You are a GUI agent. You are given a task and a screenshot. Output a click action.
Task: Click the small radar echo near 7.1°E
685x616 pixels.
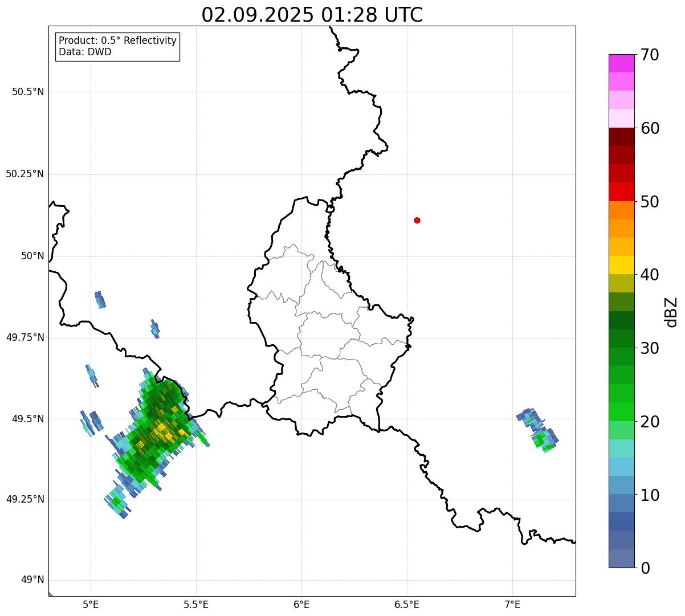tap(538, 430)
